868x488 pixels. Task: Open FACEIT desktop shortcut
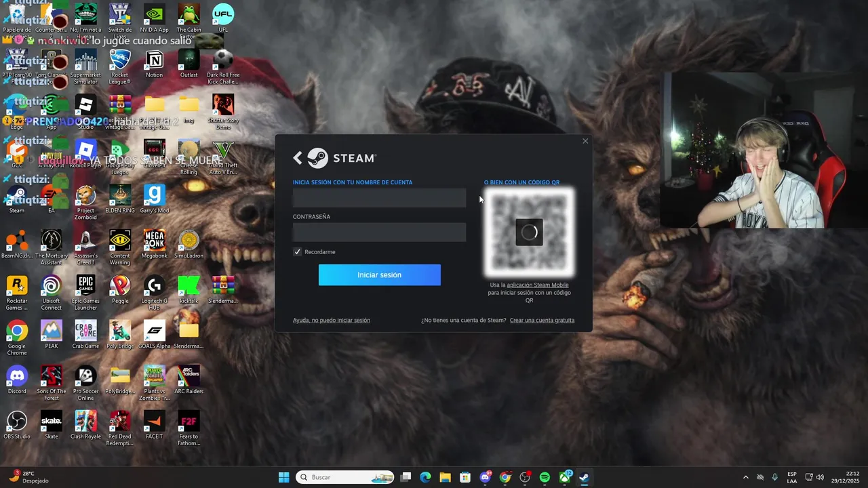154,426
